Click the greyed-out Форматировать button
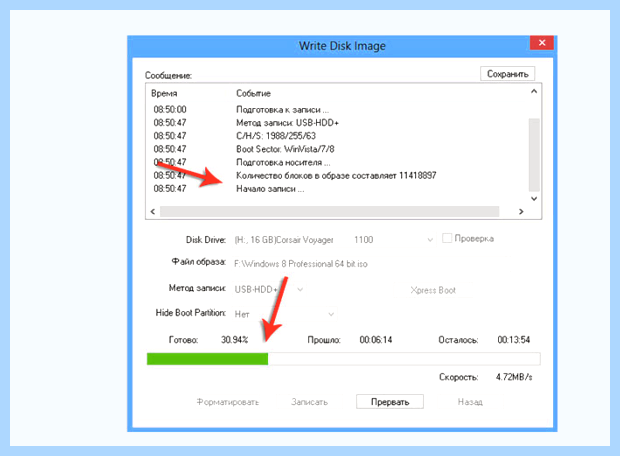The width and height of the screenshot is (620, 456). tap(228, 402)
